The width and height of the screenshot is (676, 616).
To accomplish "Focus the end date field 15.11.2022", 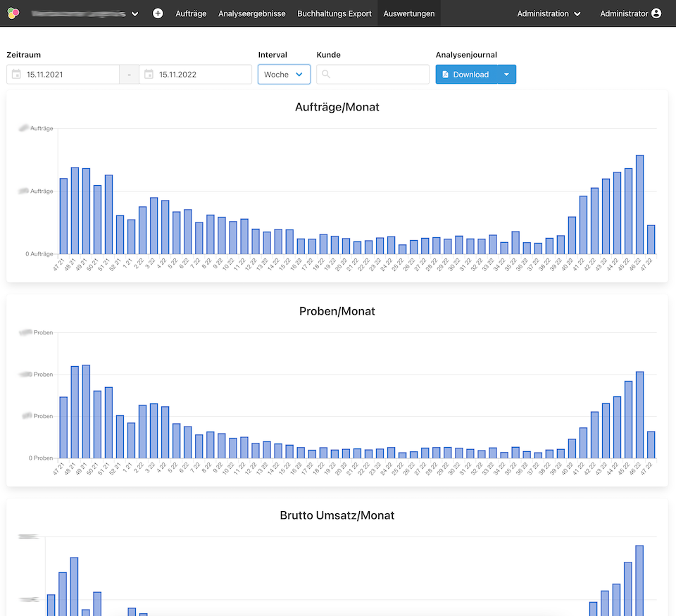I will 195,74.
